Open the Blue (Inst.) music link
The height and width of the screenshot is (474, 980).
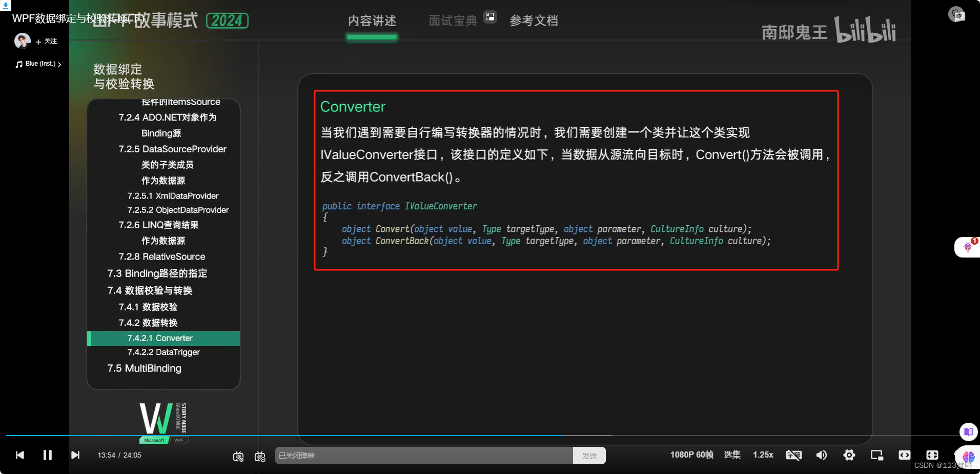pyautogui.click(x=40, y=64)
